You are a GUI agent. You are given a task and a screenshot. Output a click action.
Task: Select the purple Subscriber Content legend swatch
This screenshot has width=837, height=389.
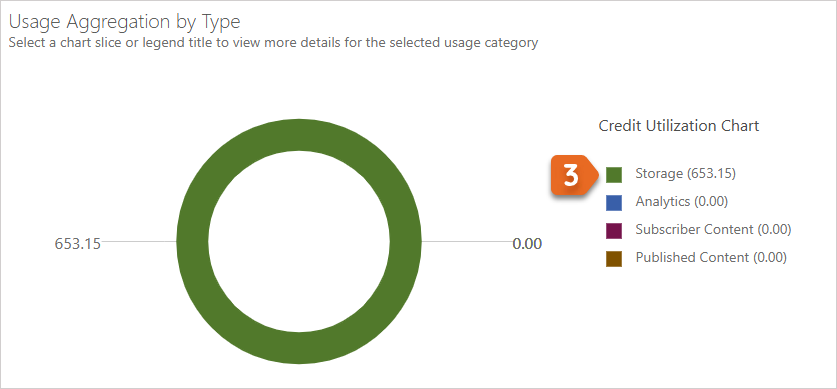(614, 231)
